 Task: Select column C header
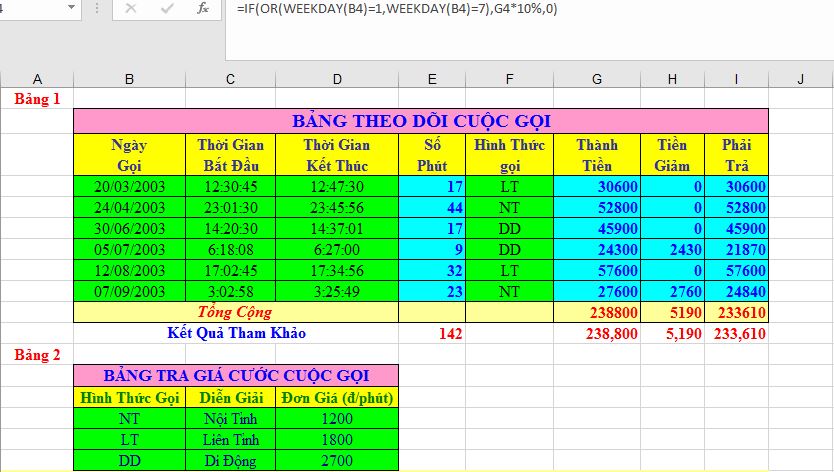[x=230, y=79]
